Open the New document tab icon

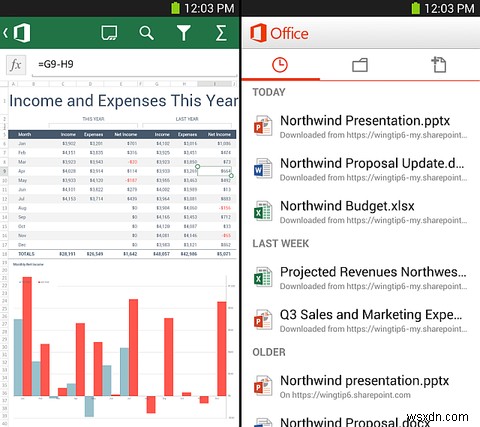(439, 65)
